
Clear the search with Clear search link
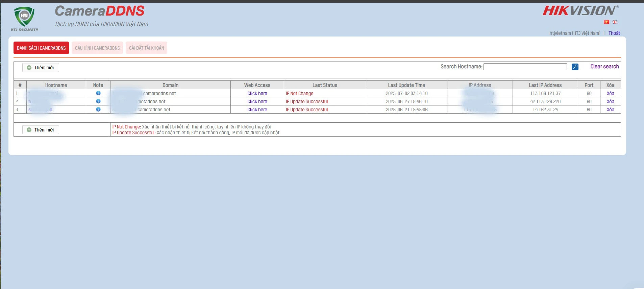[x=604, y=67]
